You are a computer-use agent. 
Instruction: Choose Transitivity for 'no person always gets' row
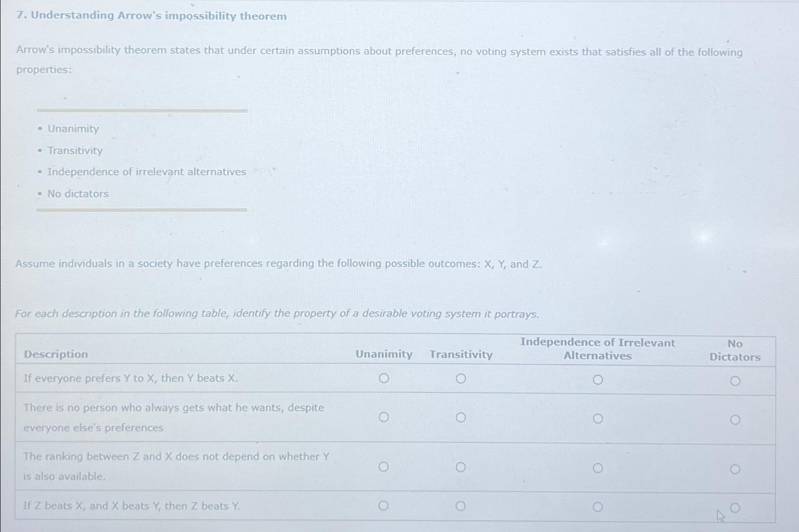point(461,418)
